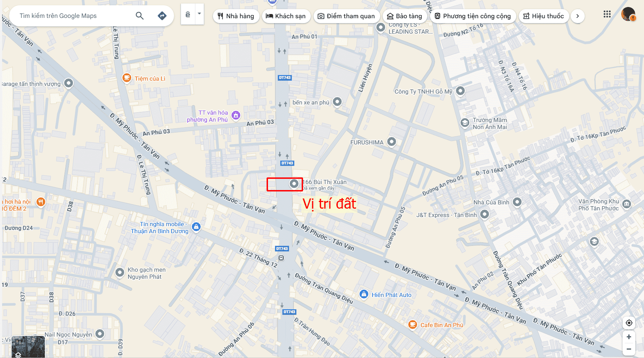
Task: Zoom in with the plus button
Action: coord(629,337)
